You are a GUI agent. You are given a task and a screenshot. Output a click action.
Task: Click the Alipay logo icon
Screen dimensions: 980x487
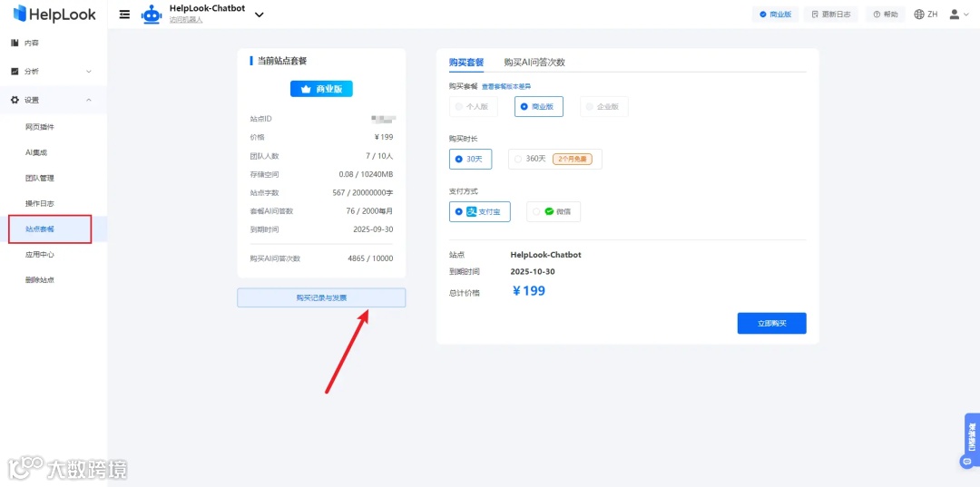(472, 211)
